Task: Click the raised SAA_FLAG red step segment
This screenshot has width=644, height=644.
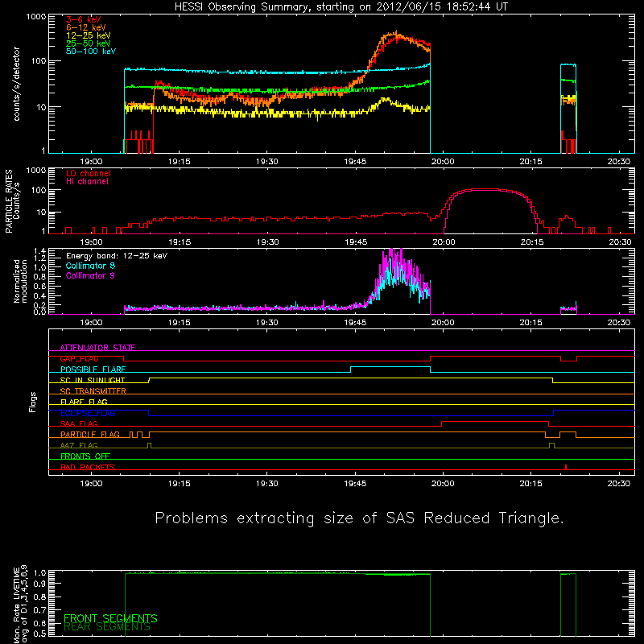Action: pyautogui.click(x=495, y=421)
